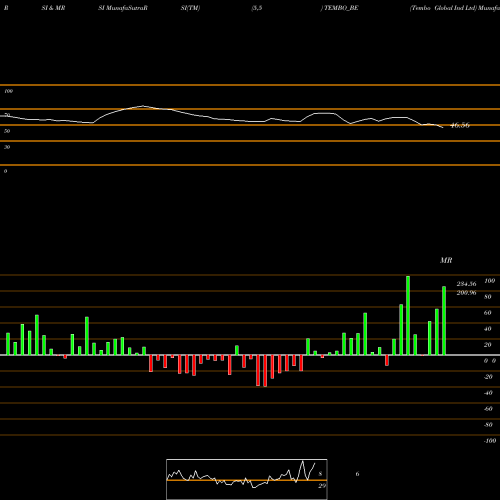Select the '(5,5' parameter text in header
The height and width of the screenshot is (500, 500).
257,8
